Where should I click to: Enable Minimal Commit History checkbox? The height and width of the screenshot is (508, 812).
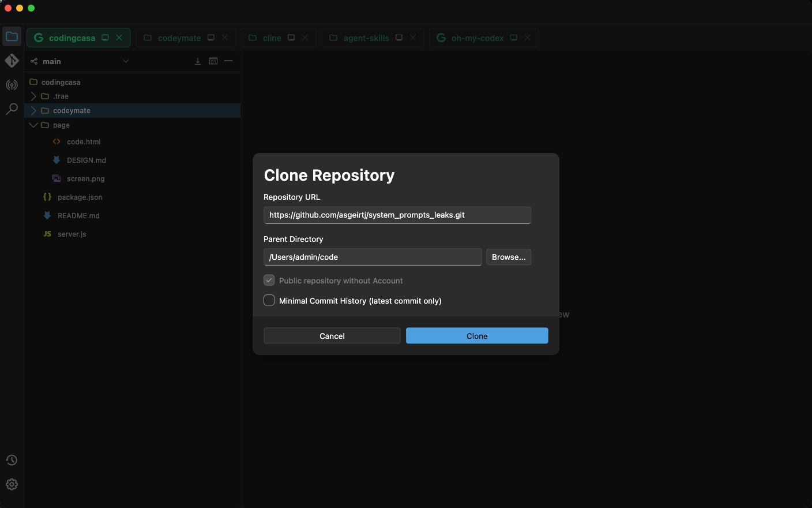click(269, 300)
